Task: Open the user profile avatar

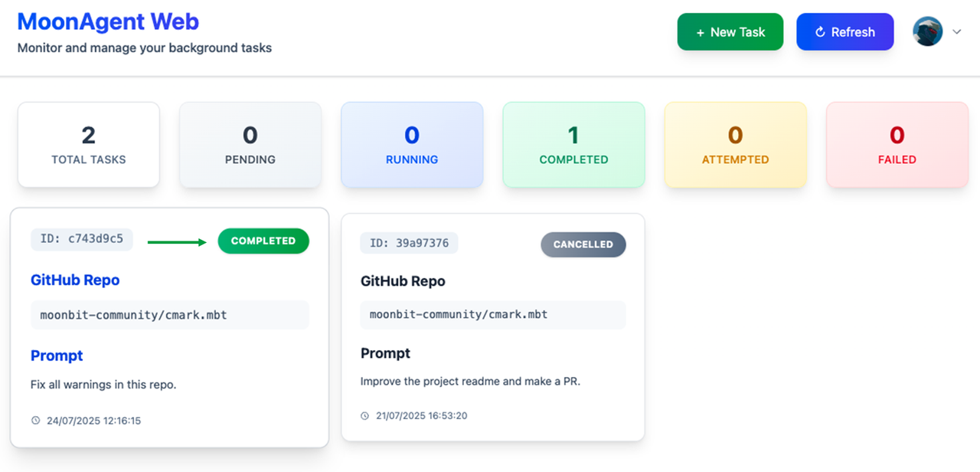Action: [x=927, y=31]
